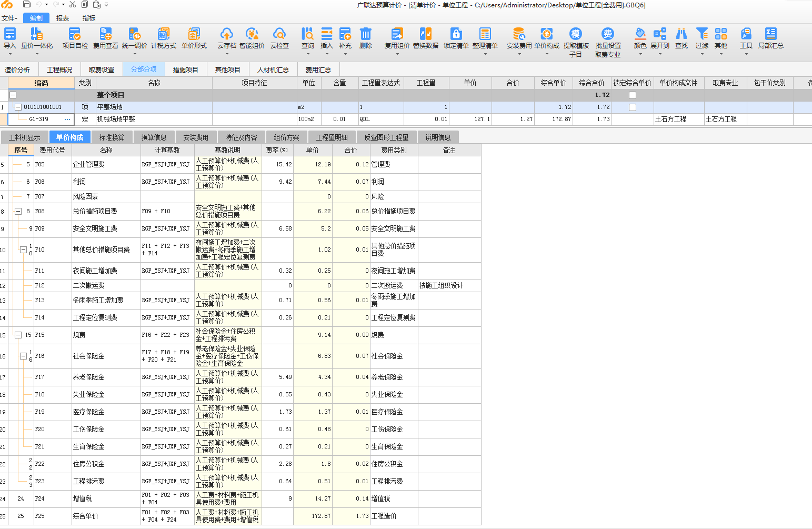Open the 措施项目 tab
This screenshot has height=529, width=812.
(x=186, y=69)
